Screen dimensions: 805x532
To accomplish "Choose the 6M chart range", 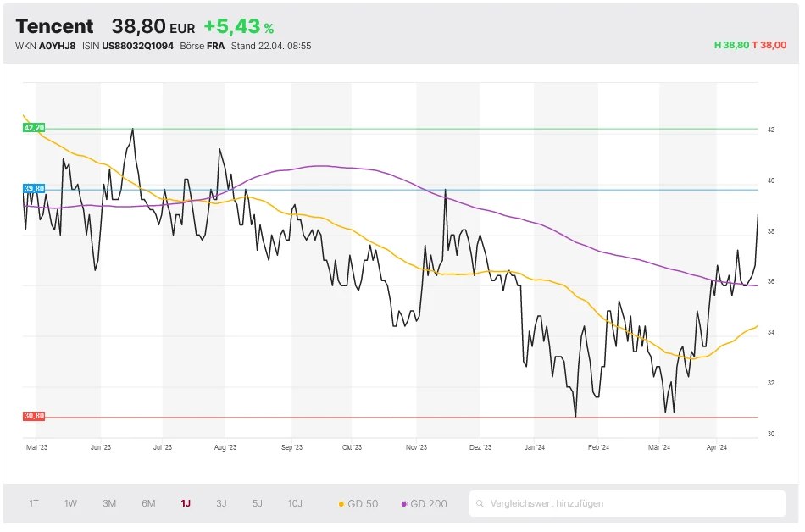I will coord(148,503).
